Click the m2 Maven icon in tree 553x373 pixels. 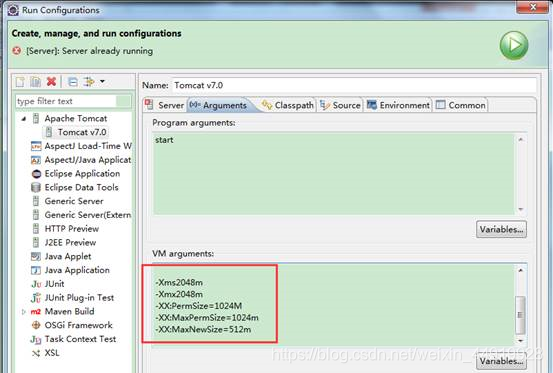click(x=36, y=312)
